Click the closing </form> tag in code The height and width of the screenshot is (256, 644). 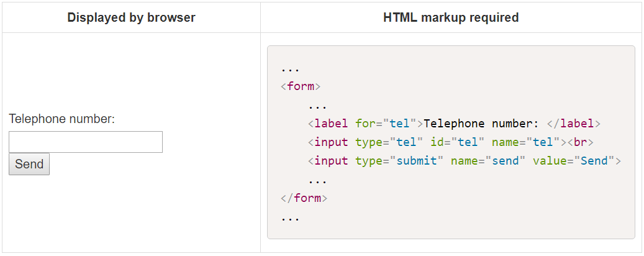304,198
